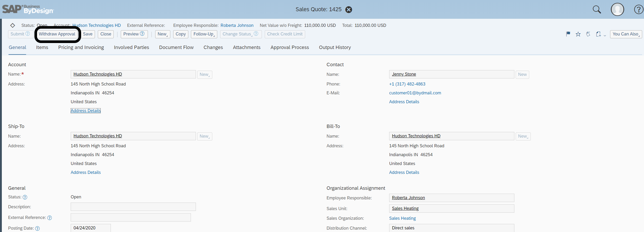Viewport: 644px width, 232px height.
Task: Call contact phone +1 (317) 482-4863
Action: pos(407,84)
